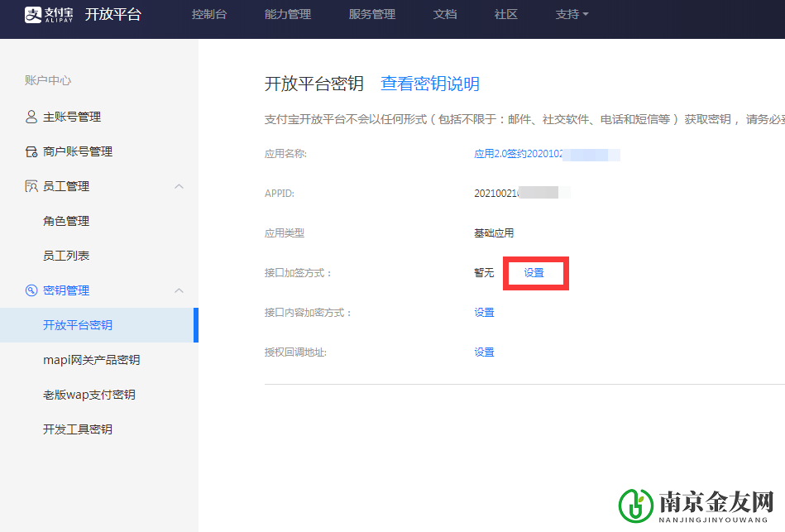Click the person icon beside 主账号管理
The width and height of the screenshot is (785, 532).
click(30, 117)
